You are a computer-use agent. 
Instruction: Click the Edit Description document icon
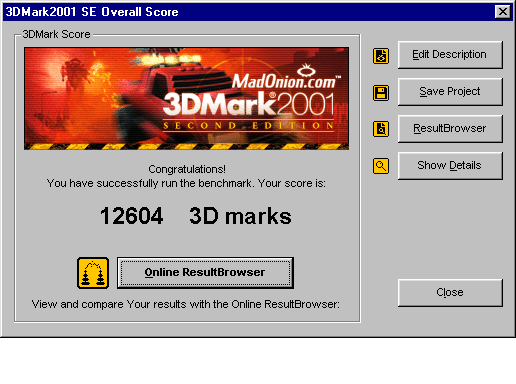tap(381, 56)
